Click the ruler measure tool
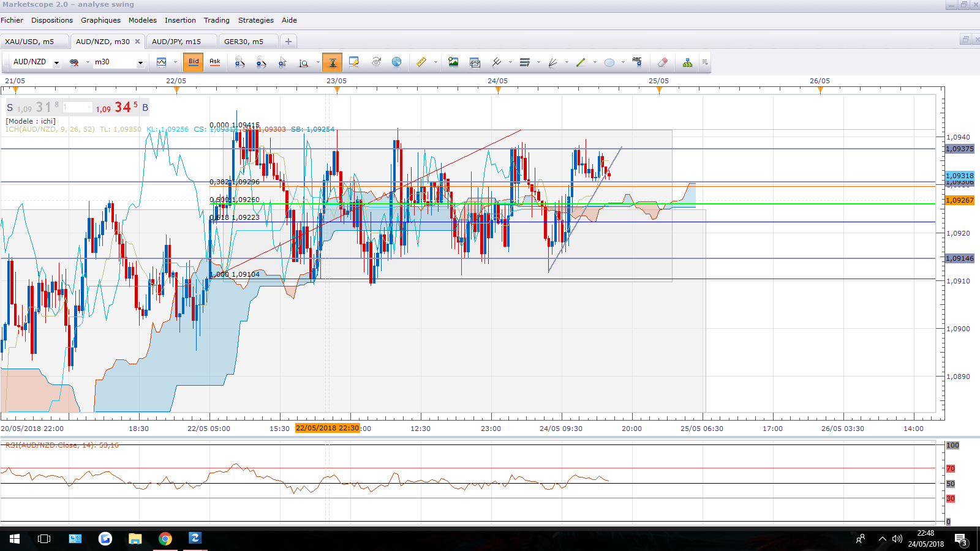 pos(421,62)
